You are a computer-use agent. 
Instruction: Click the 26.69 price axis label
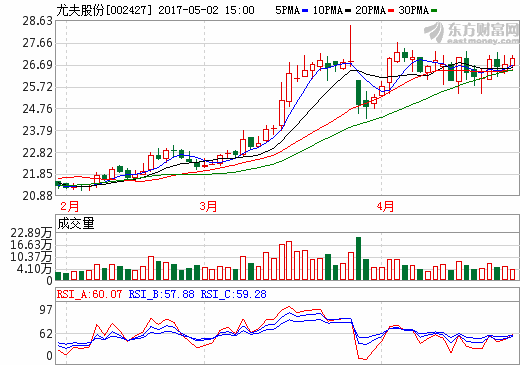tap(37, 65)
